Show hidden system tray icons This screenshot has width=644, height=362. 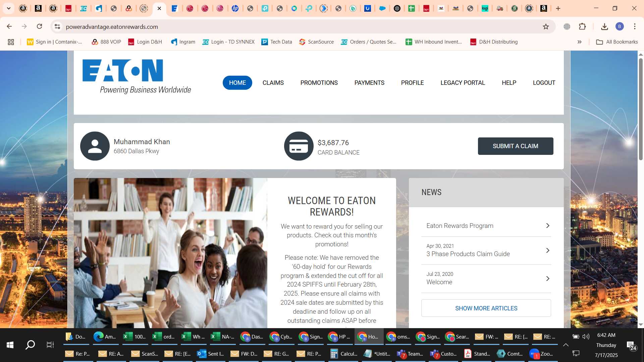pos(566,345)
